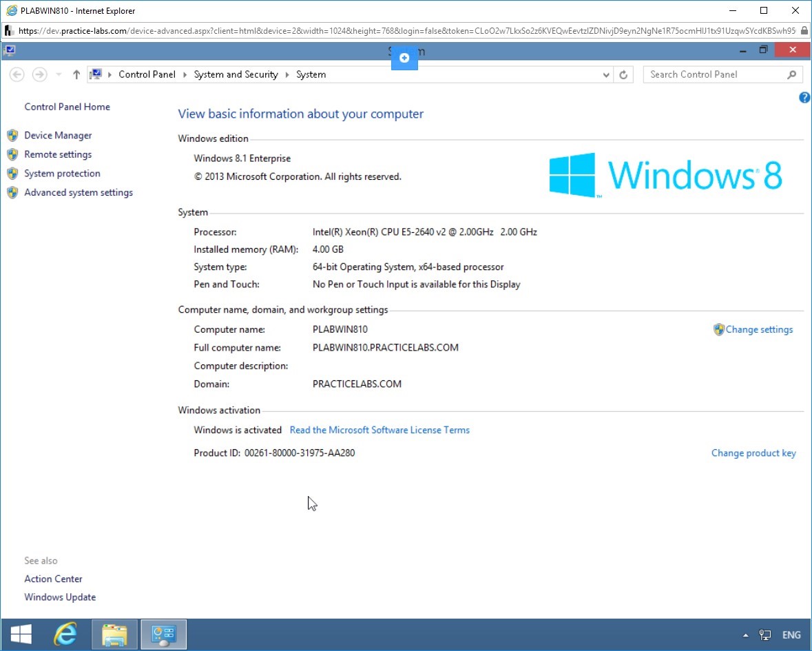
Task: Select System in the breadcrumb path
Action: [311, 74]
